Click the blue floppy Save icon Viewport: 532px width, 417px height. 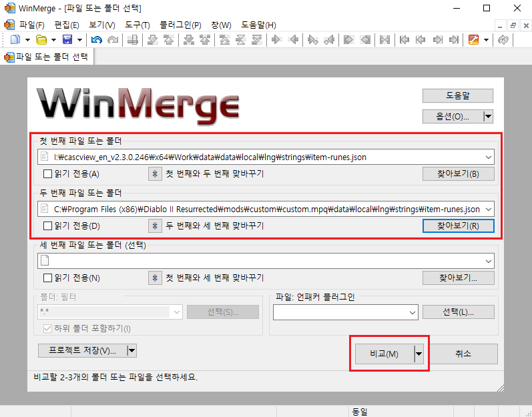[67, 40]
